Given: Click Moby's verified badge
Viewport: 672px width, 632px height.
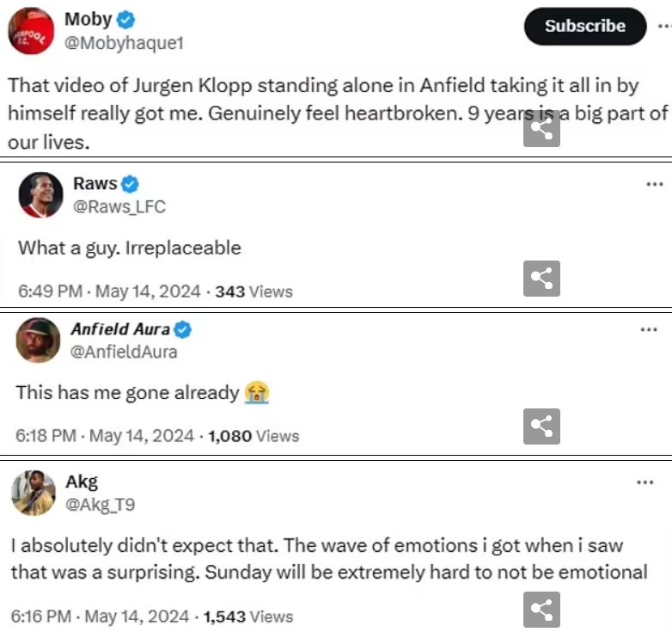Looking at the screenshot, I should 127,20.
